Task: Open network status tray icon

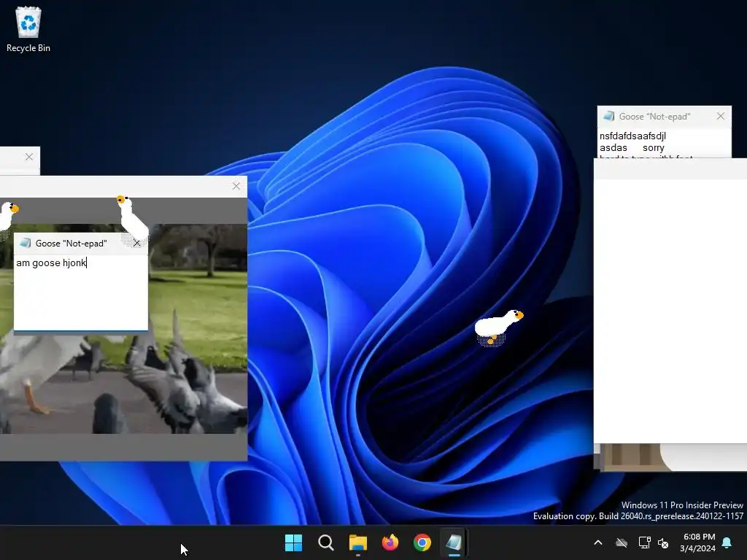Action: [644, 542]
